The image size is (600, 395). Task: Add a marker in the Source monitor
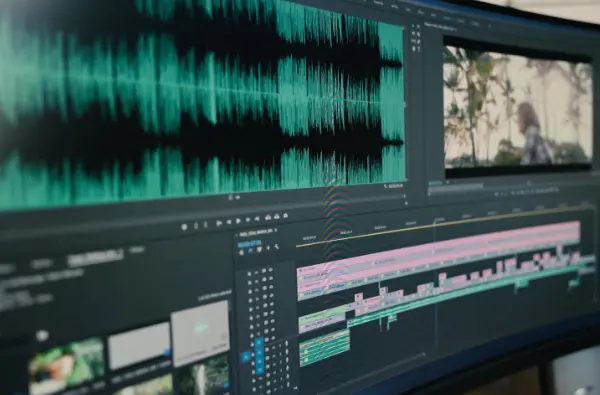[184, 227]
